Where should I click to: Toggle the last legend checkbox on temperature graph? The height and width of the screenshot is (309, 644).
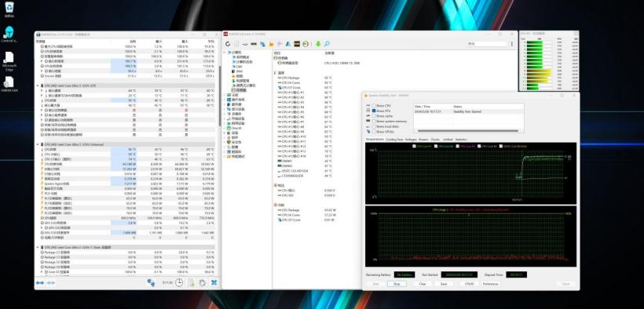[500, 146]
